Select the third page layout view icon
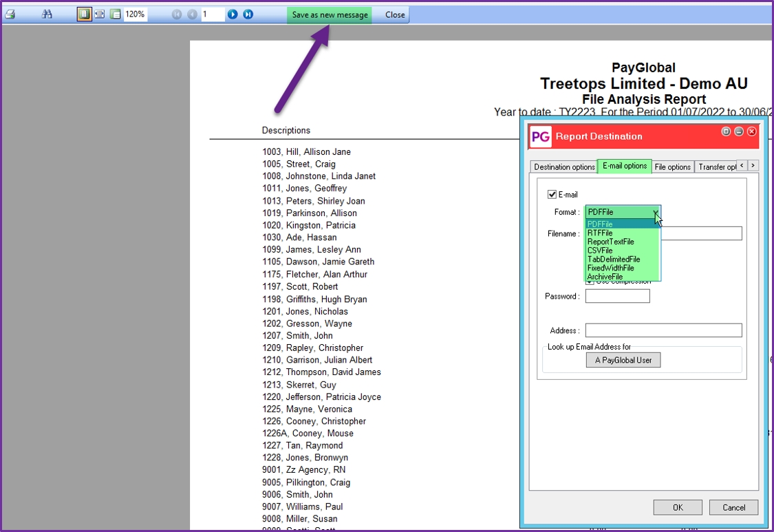774x532 pixels. click(115, 14)
